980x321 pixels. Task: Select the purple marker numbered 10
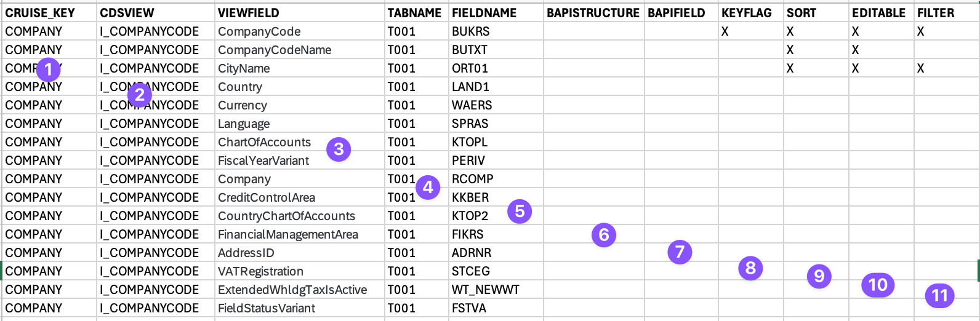878,285
